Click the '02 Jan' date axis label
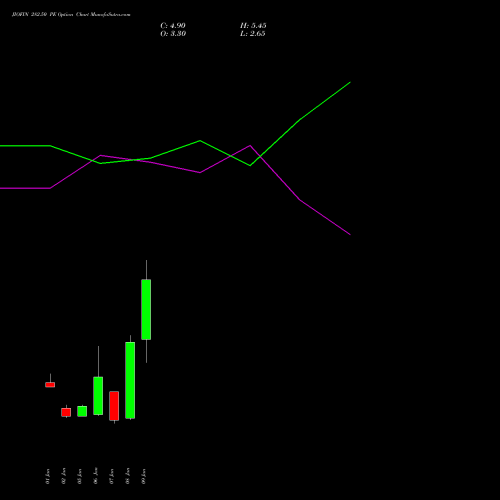The width and height of the screenshot is (500, 500). click(x=64, y=476)
